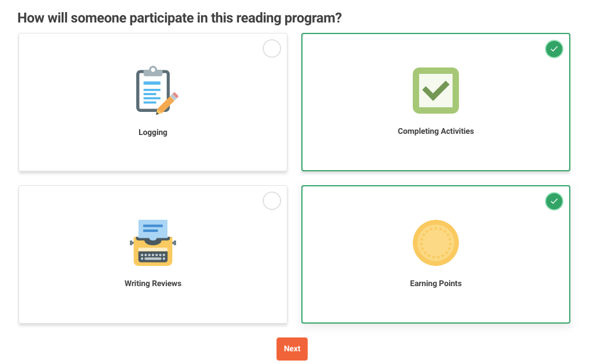Select the Completing Activities label text
605x364 pixels.
(x=436, y=131)
